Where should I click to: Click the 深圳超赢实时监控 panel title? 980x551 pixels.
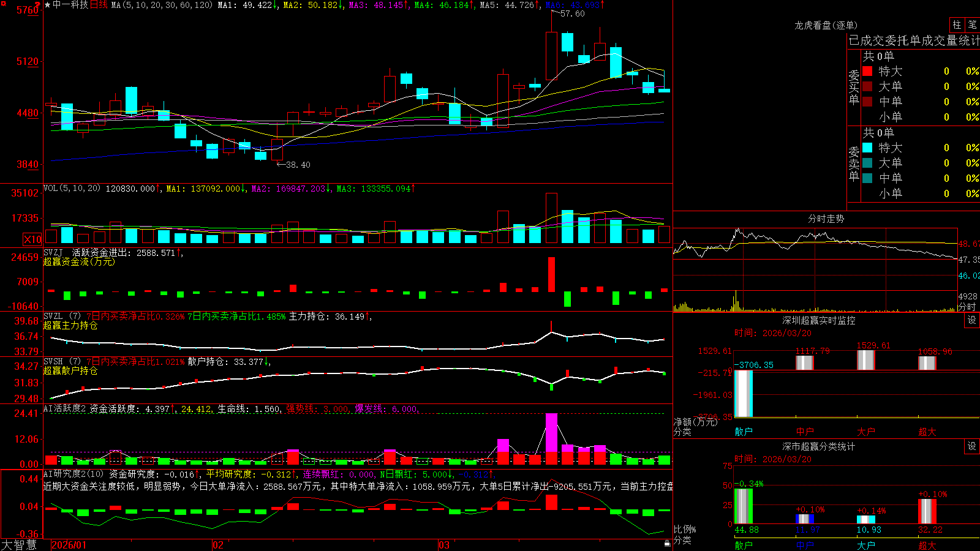pos(819,320)
